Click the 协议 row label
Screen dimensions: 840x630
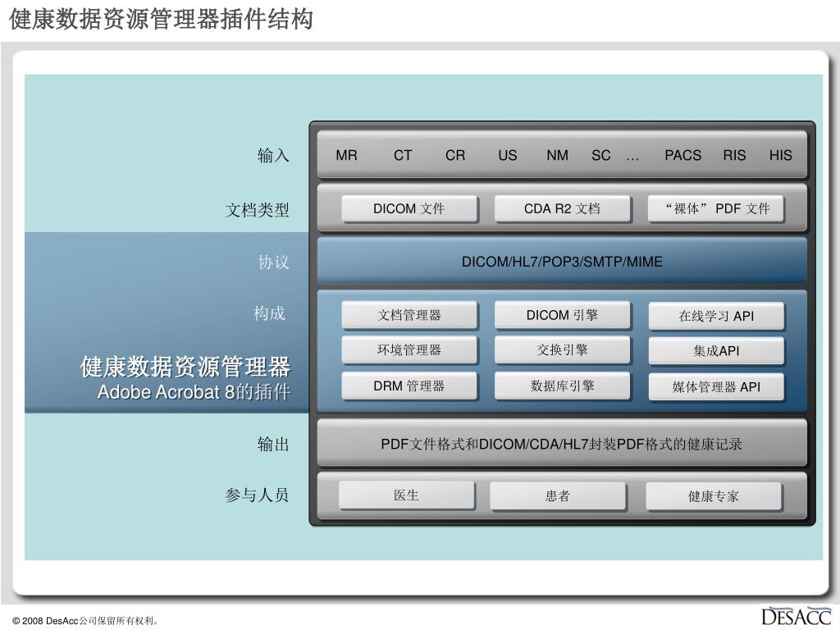pyautogui.click(x=273, y=262)
